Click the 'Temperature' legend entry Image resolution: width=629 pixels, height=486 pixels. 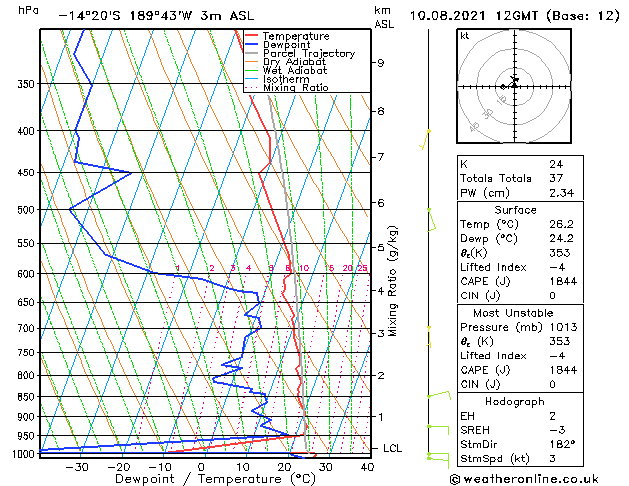point(296,36)
